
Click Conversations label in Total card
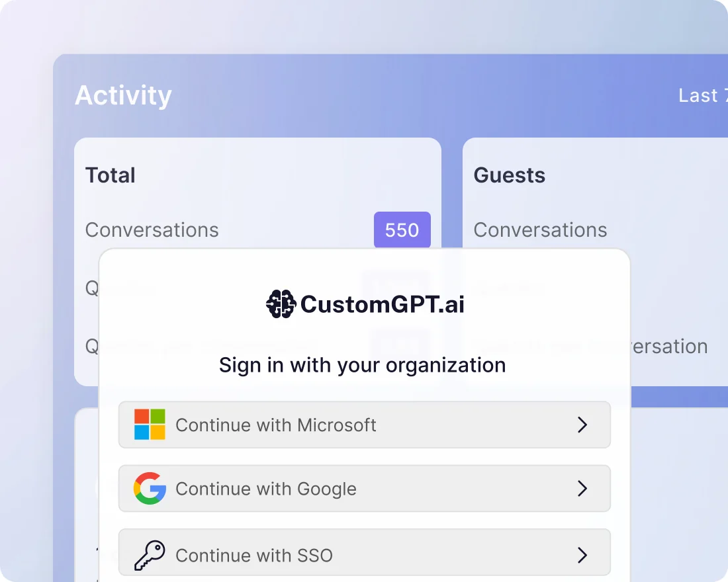coord(152,229)
